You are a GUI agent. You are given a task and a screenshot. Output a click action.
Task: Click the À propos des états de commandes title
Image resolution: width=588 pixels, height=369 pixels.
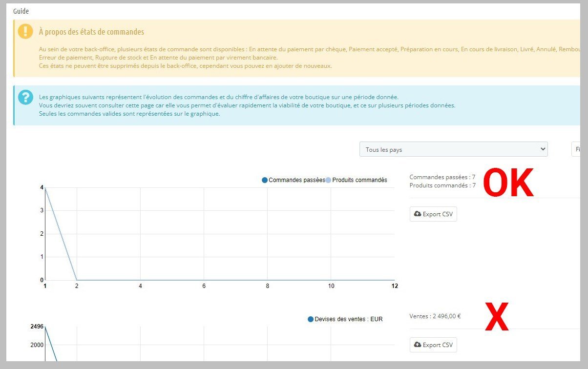[91, 32]
